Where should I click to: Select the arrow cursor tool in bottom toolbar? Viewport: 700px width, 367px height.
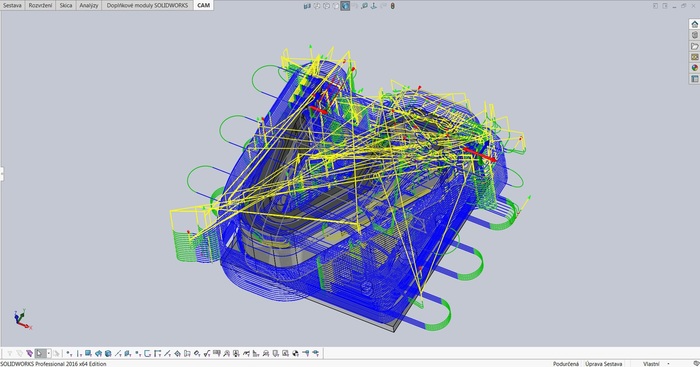pyautogui.click(x=39, y=354)
